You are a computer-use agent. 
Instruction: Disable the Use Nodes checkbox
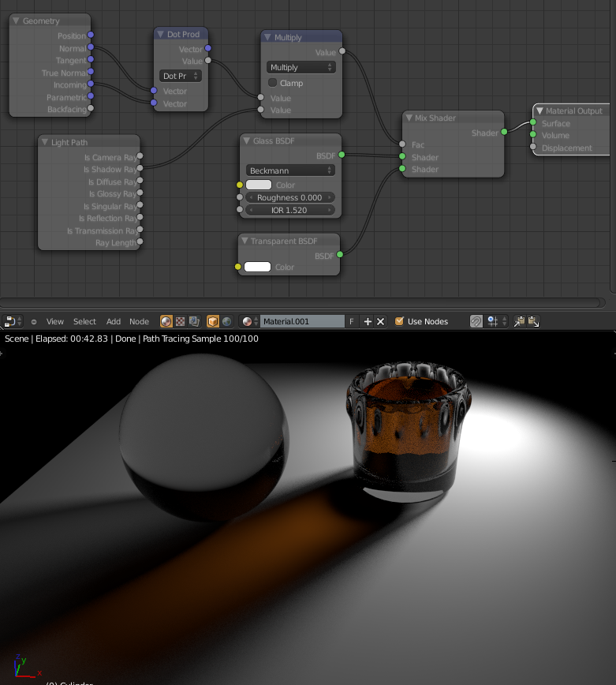pos(399,321)
